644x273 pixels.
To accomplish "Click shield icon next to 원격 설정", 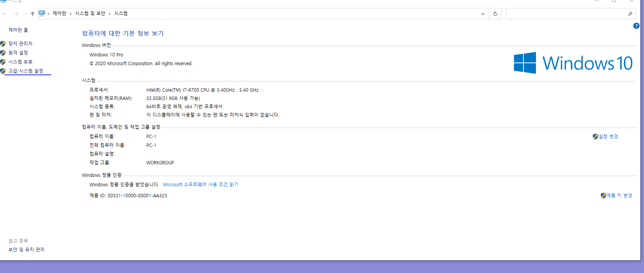I will click(3, 53).
